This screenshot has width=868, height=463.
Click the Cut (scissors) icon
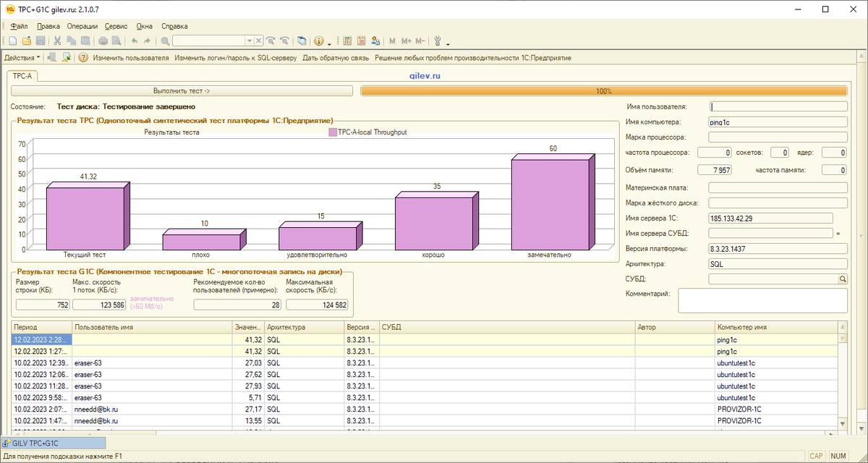58,41
